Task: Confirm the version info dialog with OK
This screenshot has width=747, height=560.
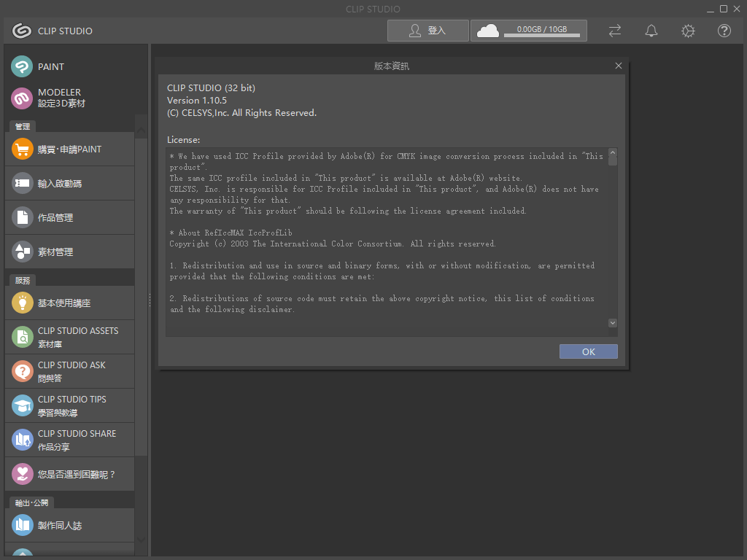Action: (x=588, y=351)
